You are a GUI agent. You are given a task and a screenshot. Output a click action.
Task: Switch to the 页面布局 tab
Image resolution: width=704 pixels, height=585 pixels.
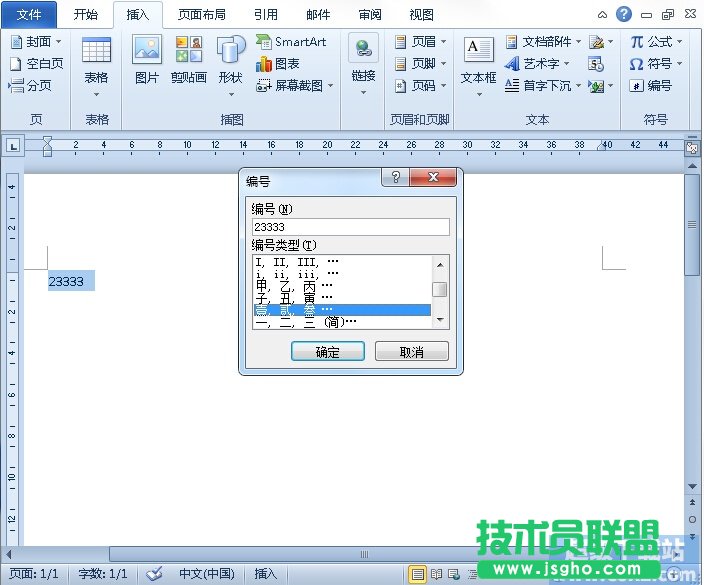(x=201, y=15)
